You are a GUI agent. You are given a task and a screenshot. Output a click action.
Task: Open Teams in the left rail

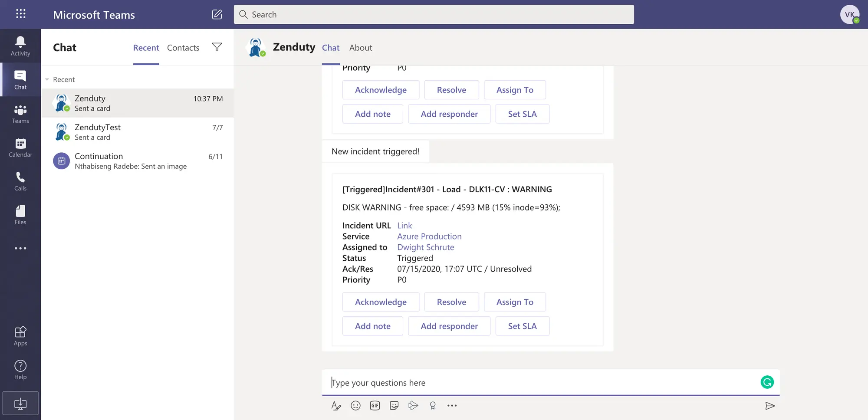click(20, 114)
